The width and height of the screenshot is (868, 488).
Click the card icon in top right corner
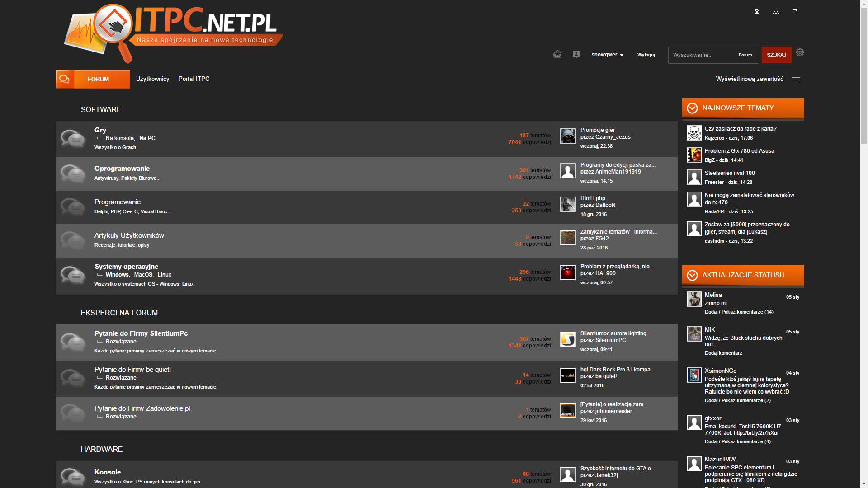click(795, 11)
